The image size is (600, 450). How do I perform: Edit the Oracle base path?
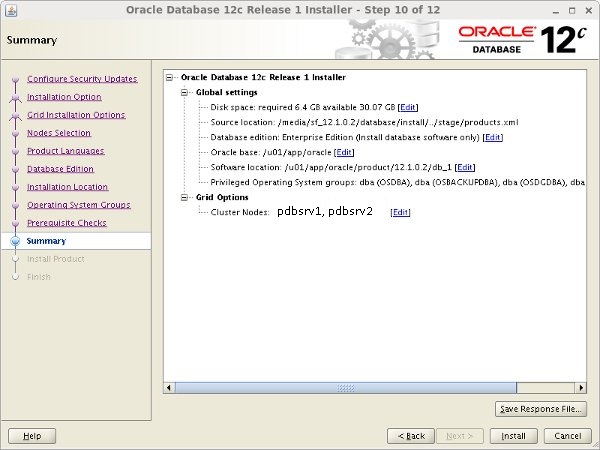[344, 152]
